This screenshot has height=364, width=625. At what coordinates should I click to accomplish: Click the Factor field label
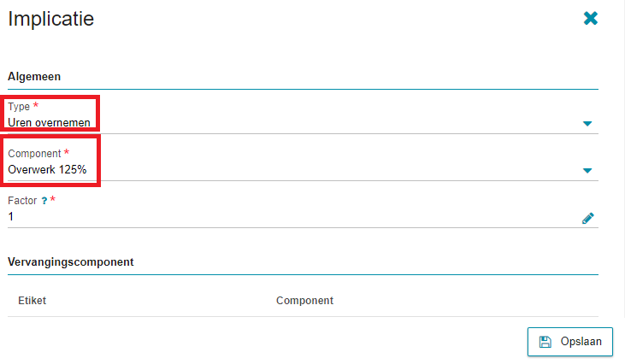click(22, 201)
